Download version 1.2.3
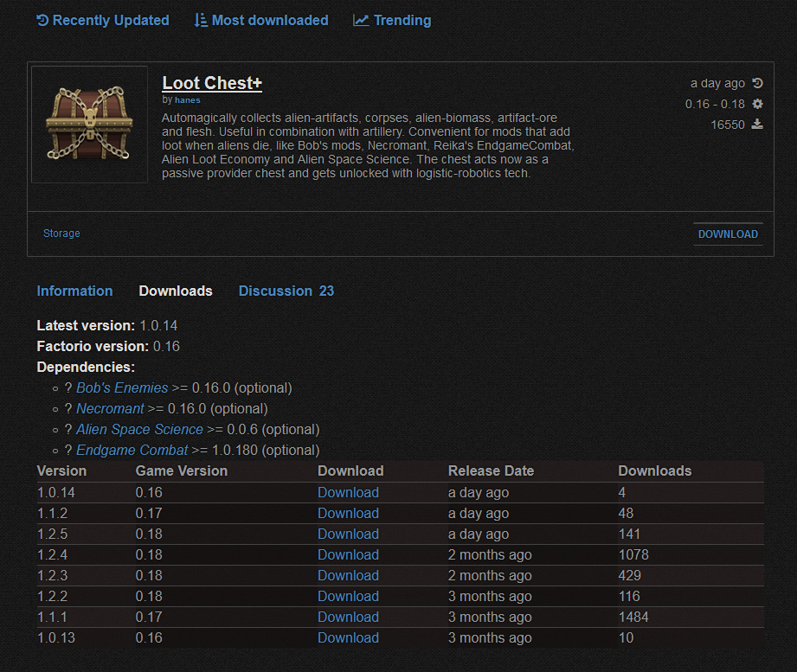 (x=348, y=575)
